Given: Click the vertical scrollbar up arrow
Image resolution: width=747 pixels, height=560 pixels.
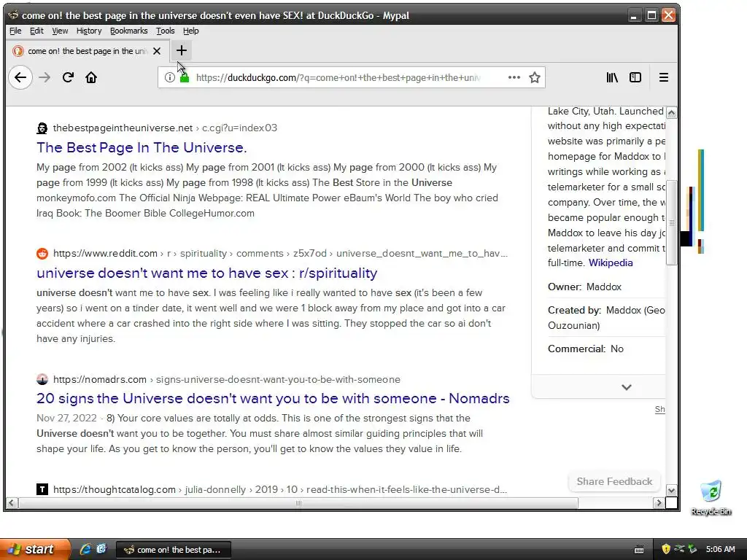Looking at the screenshot, I should pos(671,113).
